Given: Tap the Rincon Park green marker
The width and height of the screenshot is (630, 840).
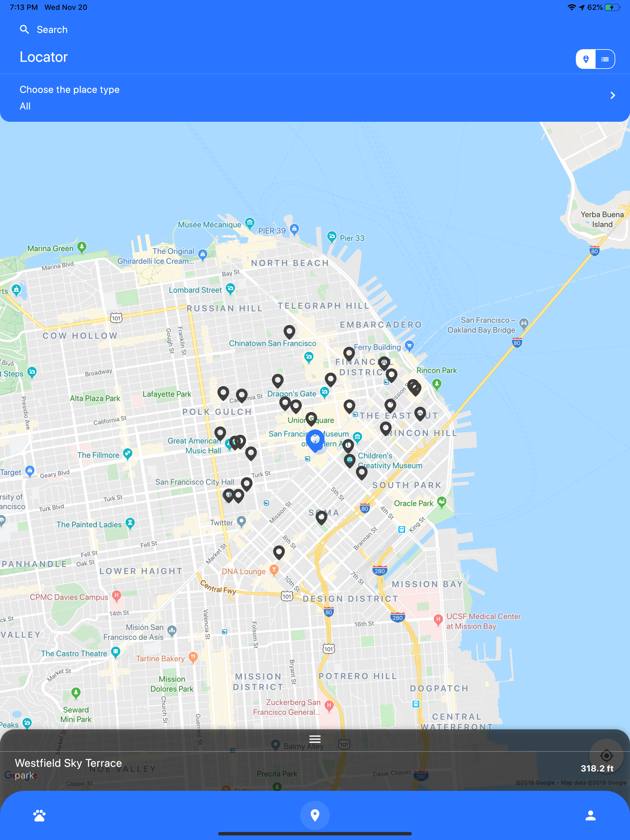Looking at the screenshot, I should 437,384.
